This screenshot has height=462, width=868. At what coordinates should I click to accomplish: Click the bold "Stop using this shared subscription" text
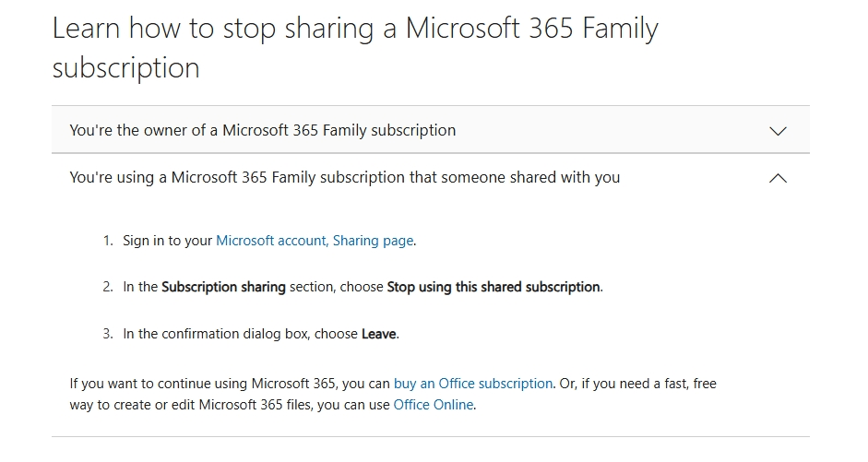pyautogui.click(x=493, y=287)
